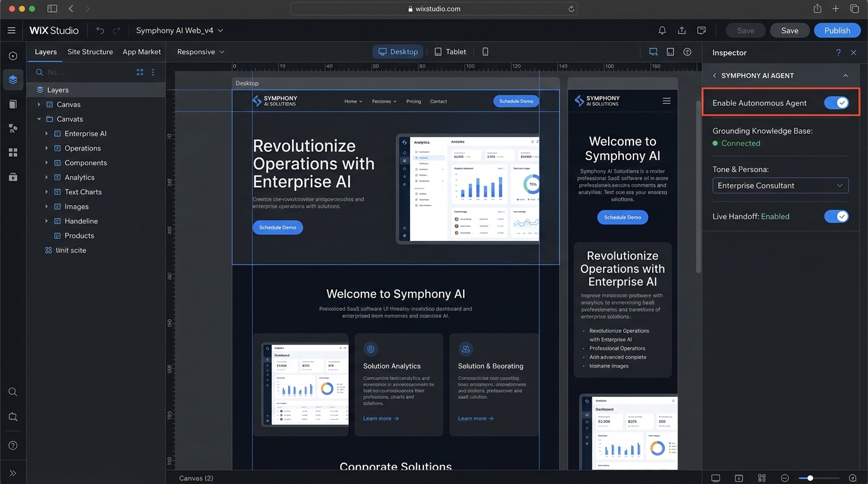Open the Responsive dropdown
868x484 pixels.
(x=201, y=52)
